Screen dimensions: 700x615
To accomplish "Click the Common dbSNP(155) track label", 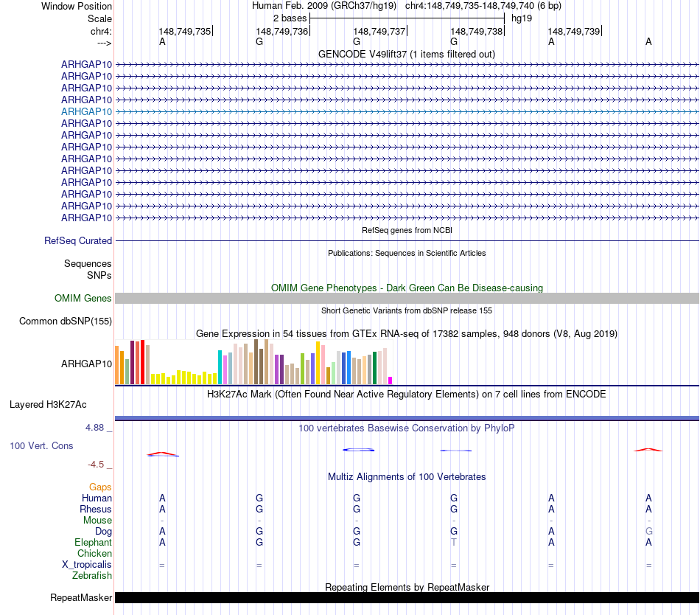I will [66, 321].
